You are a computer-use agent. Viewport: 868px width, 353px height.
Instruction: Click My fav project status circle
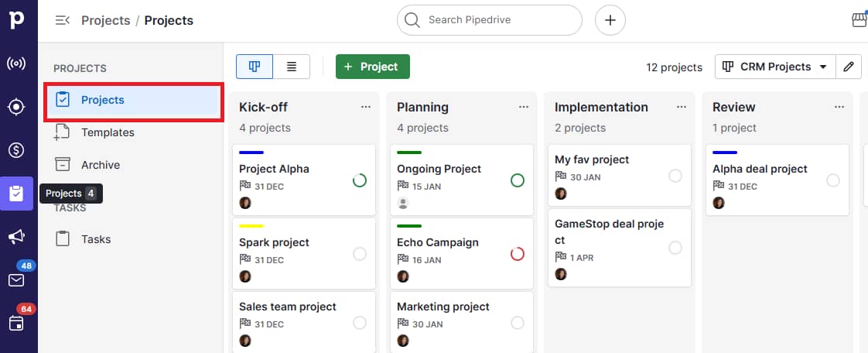click(x=675, y=176)
